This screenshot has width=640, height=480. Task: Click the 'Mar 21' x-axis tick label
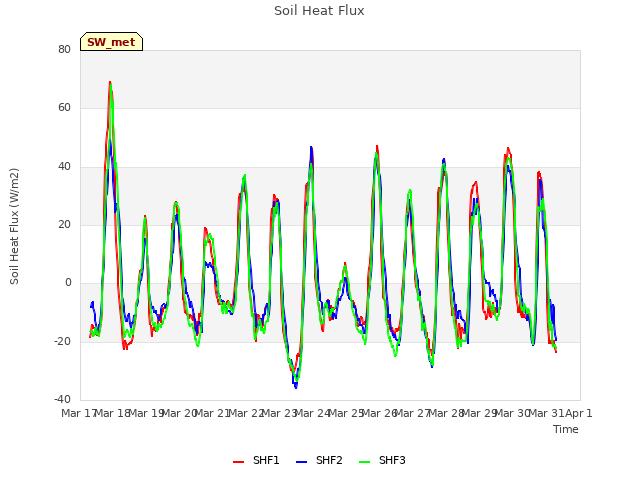(x=212, y=413)
